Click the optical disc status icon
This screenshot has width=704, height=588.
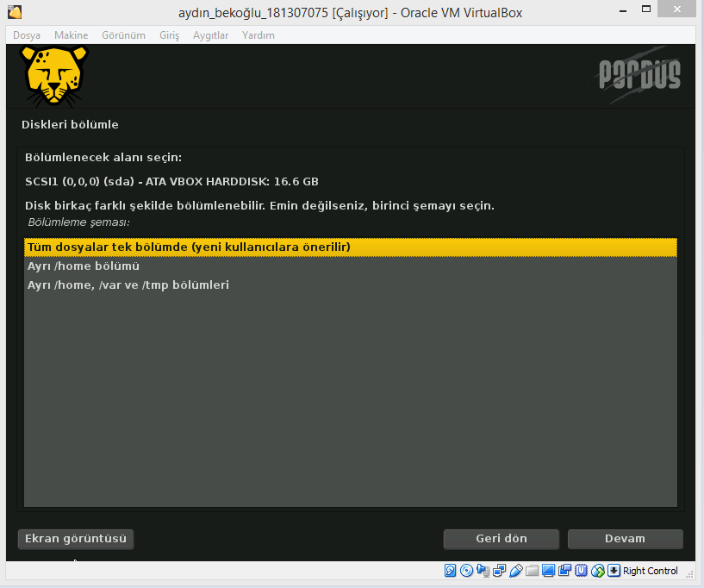[x=466, y=571]
